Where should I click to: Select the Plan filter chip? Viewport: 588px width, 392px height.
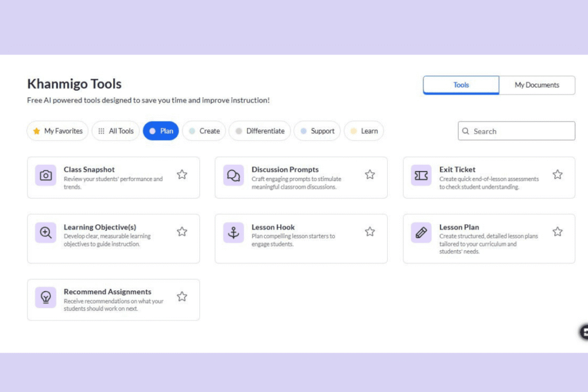pos(161,131)
